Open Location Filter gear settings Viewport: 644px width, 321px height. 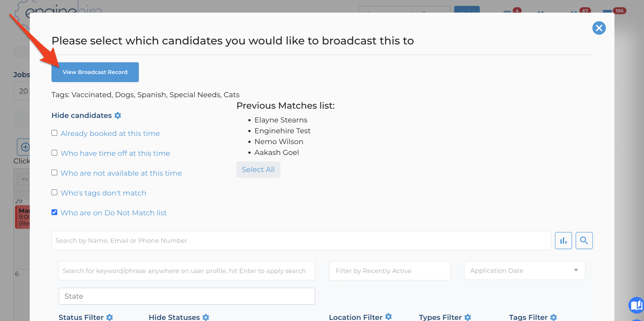coord(388,317)
